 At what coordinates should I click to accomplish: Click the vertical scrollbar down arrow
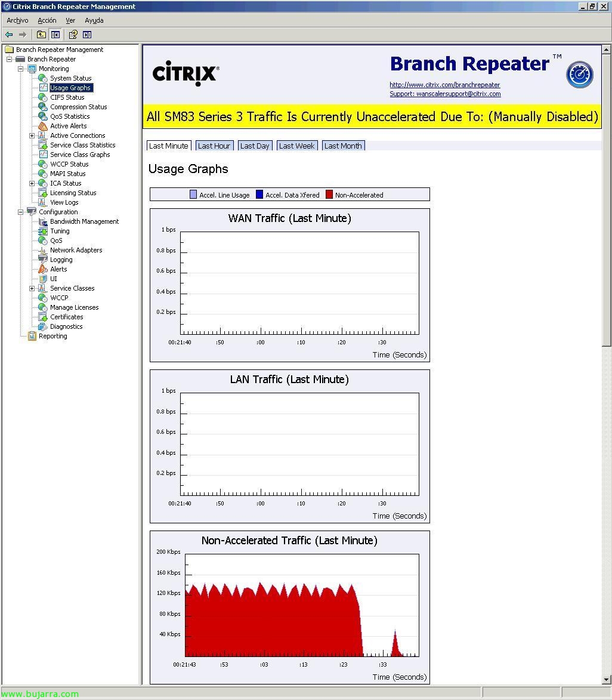pyautogui.click(x=607, y=680)
